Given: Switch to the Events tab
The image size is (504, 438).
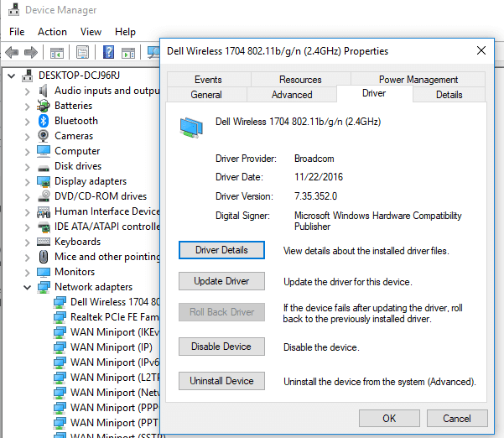Looking at the screenshot, I should (x=208, y=79).
